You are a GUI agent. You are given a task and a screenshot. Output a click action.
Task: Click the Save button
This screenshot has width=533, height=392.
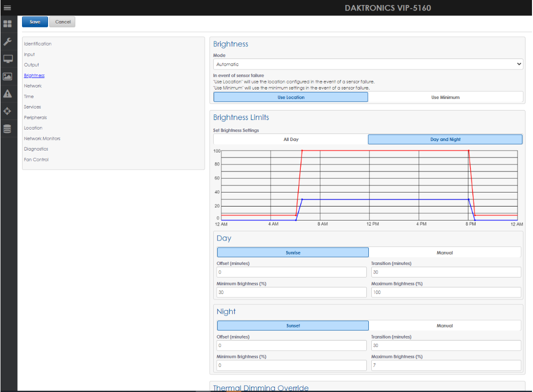(x=35, y=22)
